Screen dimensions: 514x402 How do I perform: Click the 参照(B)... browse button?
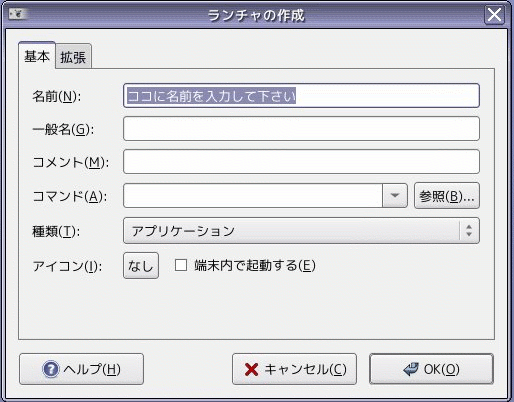(447, 196)
